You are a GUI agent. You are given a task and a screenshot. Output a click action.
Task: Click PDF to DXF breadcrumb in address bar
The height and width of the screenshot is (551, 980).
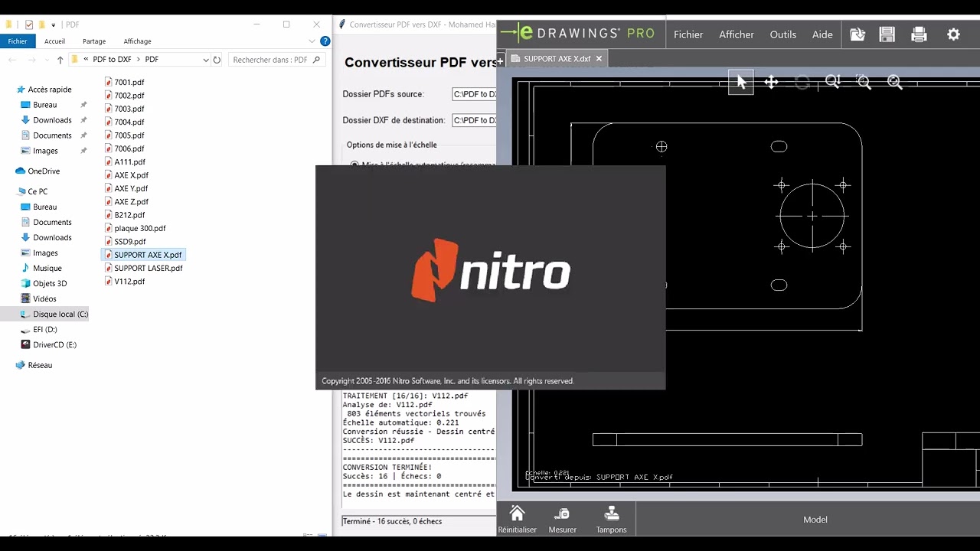[x=110, y=60]
